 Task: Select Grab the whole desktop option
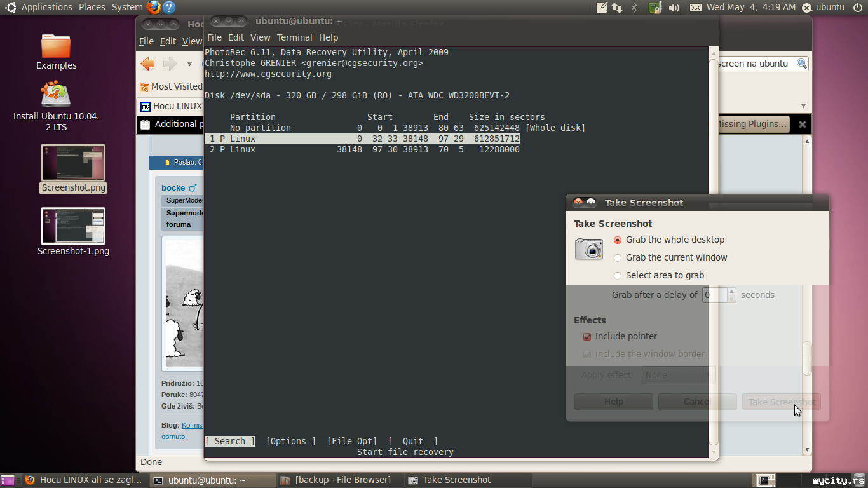[669, 240]
